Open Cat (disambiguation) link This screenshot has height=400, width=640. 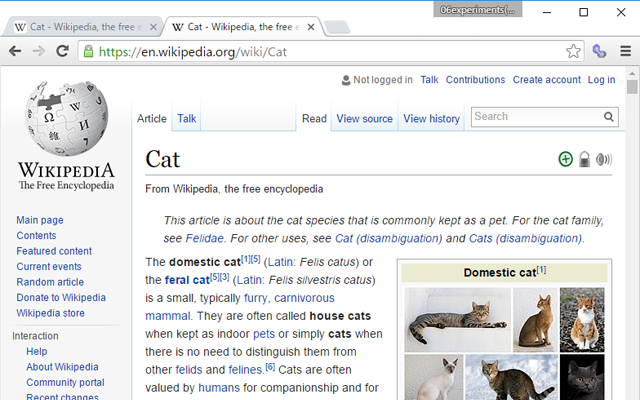388,238
